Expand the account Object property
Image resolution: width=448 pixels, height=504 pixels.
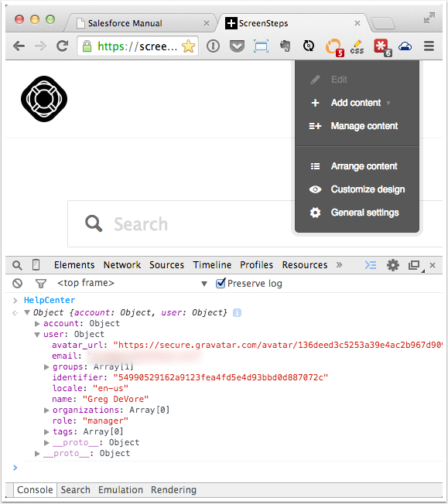(37, 323)
